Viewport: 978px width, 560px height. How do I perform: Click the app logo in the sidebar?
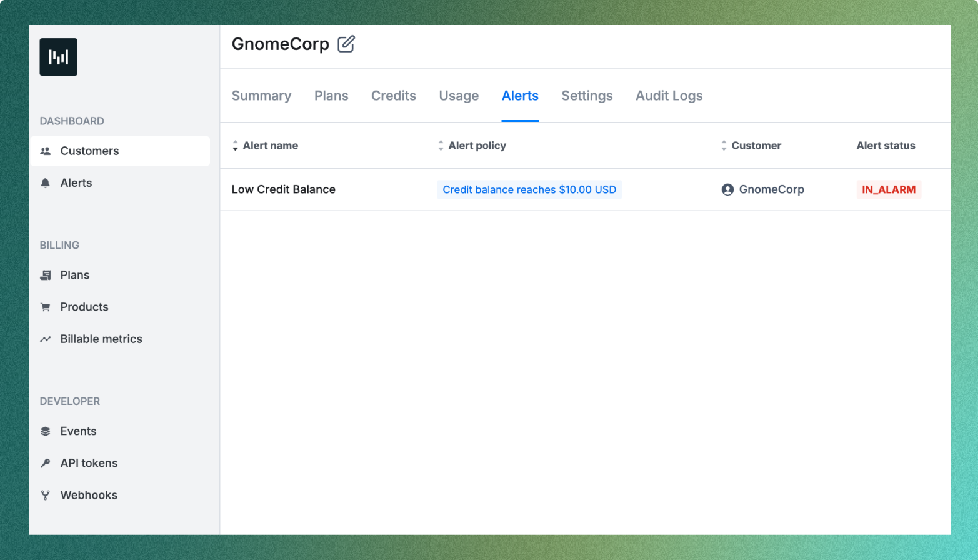pyautogui.click(x=58, y=57)
